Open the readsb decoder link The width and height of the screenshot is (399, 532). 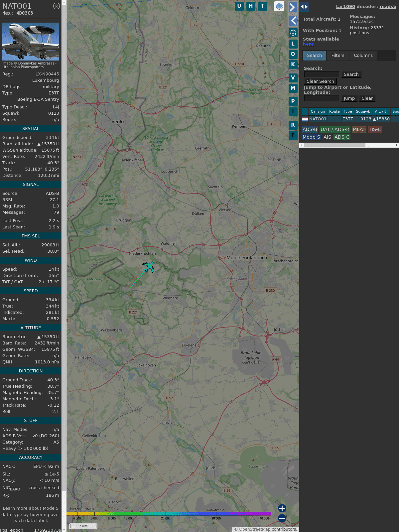[x=388, y=6]
